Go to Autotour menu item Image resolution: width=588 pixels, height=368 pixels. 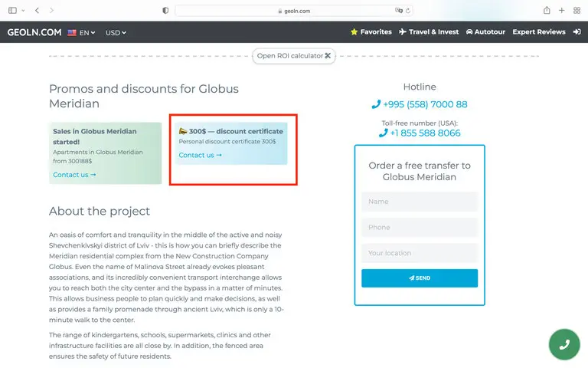click(485, 32)
